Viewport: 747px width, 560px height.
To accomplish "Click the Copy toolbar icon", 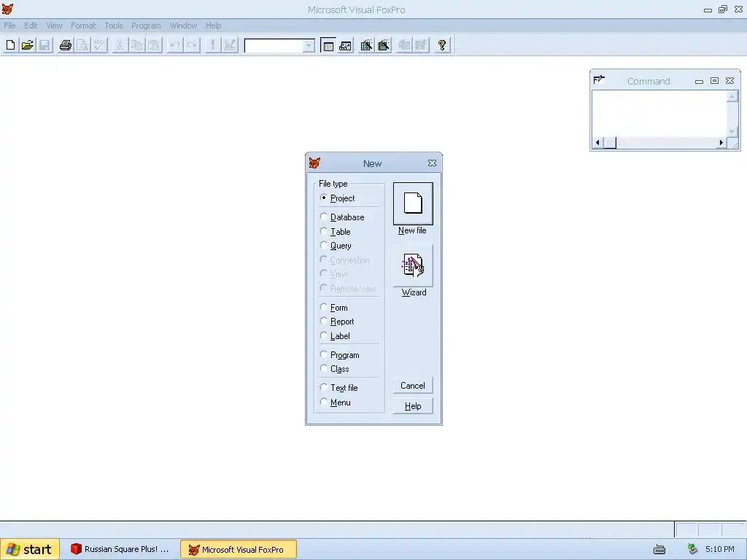I will 136,45.
